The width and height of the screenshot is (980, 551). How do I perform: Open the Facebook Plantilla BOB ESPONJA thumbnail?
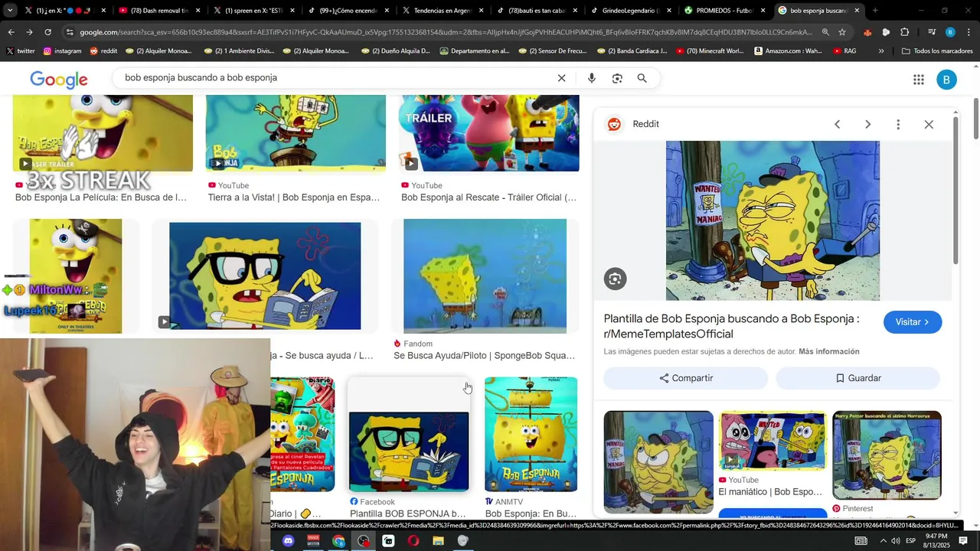point(409,451)
